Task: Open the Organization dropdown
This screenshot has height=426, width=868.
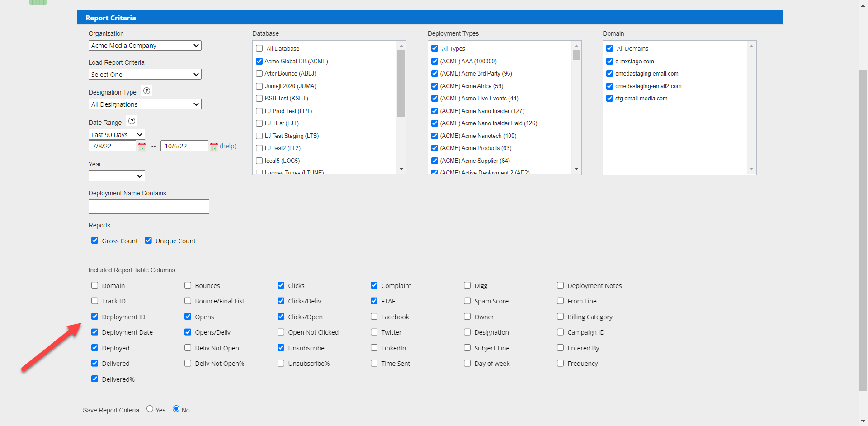Action: coord(145,46)
